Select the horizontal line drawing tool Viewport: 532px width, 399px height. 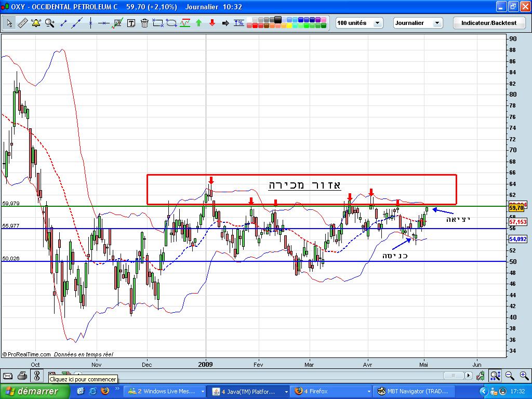[104, 23]
